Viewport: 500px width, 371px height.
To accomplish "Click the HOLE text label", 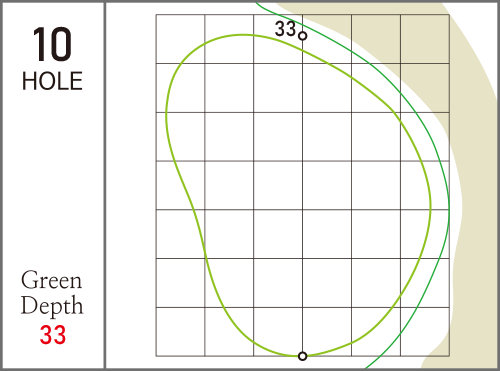I will 52,81.
